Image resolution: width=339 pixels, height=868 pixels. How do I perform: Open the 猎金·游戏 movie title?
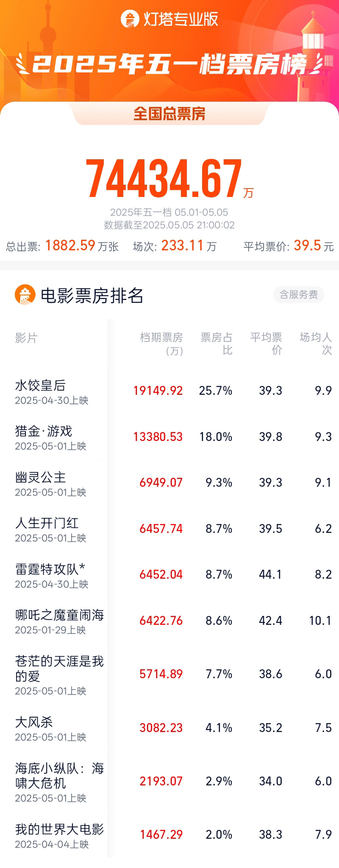pyautogui.click(x=44, y=431)
